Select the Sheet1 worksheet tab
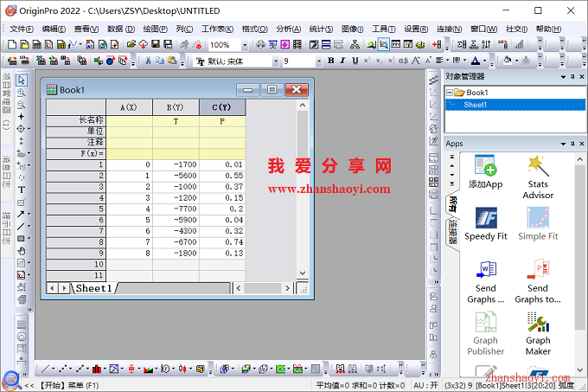Screen dimensions: 588x392 pyautogui.click(x=93, y=288)
